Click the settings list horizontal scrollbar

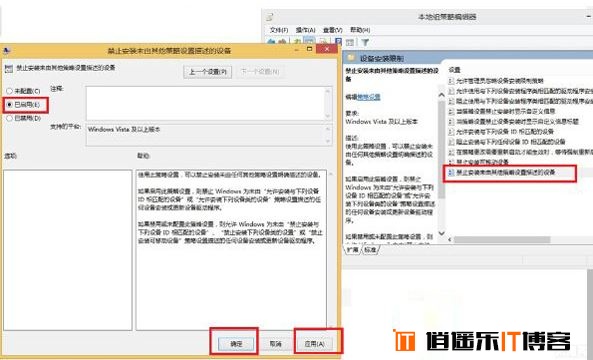click(502, 239)
